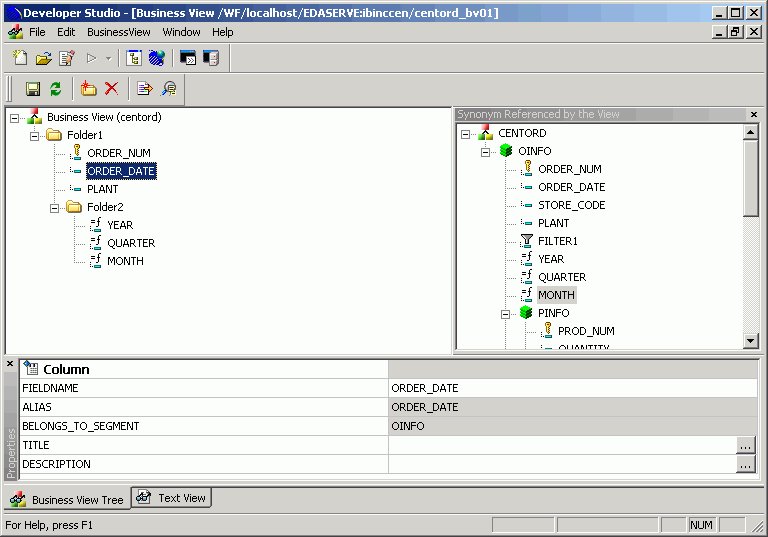Collapse the PINFO segment node

click(506, 313)
